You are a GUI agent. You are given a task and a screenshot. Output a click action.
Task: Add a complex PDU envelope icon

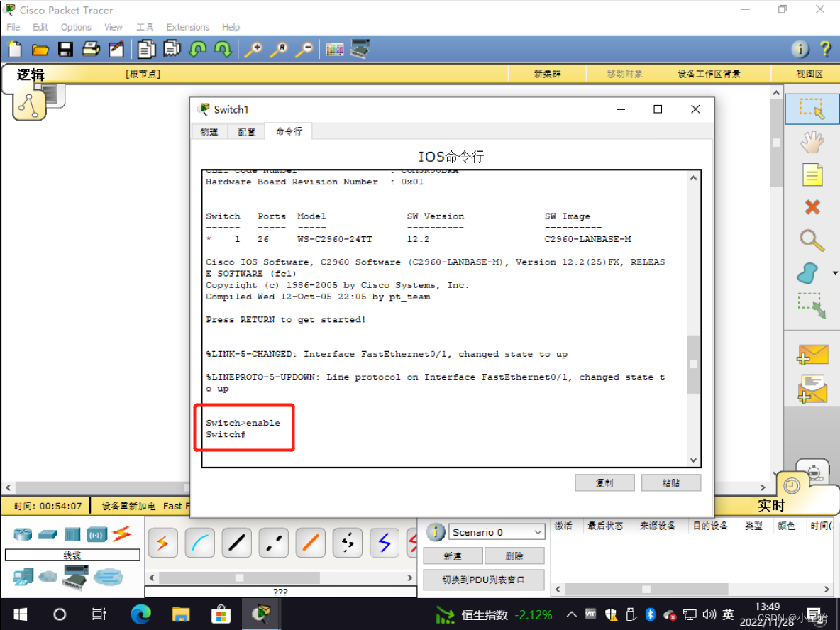[812, 389]
